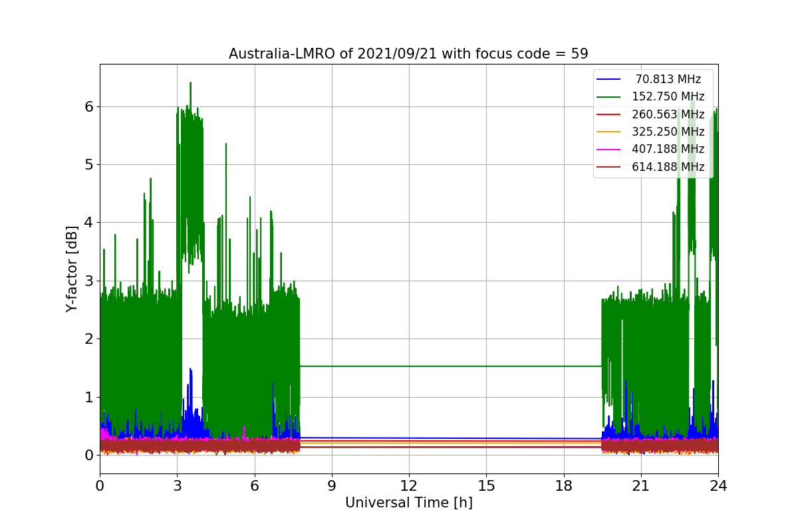Image resolution: width=798 pixels, height=532 pixels.
Task: Click the x-axis tick label 18
Action: [x=564, y=486]
